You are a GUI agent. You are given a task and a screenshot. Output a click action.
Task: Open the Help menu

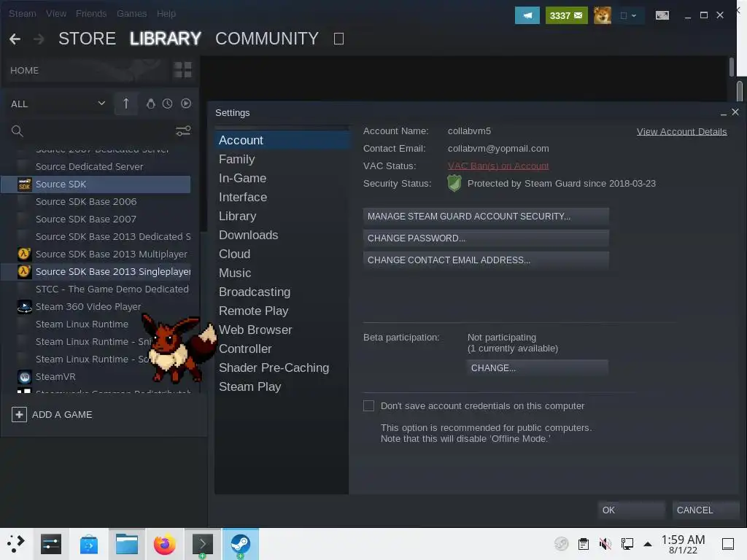[x=166, y=14]
